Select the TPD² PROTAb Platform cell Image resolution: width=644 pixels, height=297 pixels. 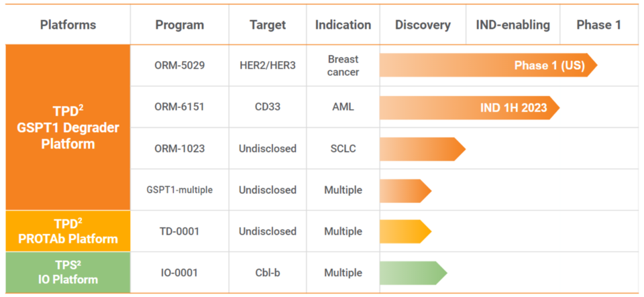[x=68, y=231]
